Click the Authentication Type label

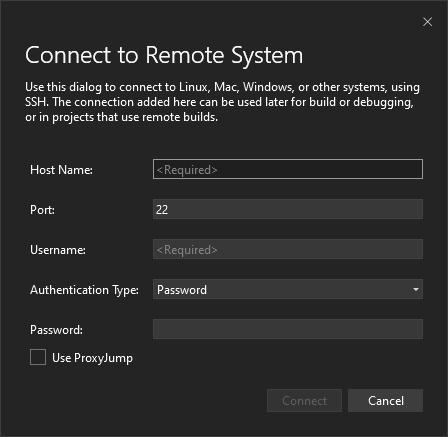[84, 290]
